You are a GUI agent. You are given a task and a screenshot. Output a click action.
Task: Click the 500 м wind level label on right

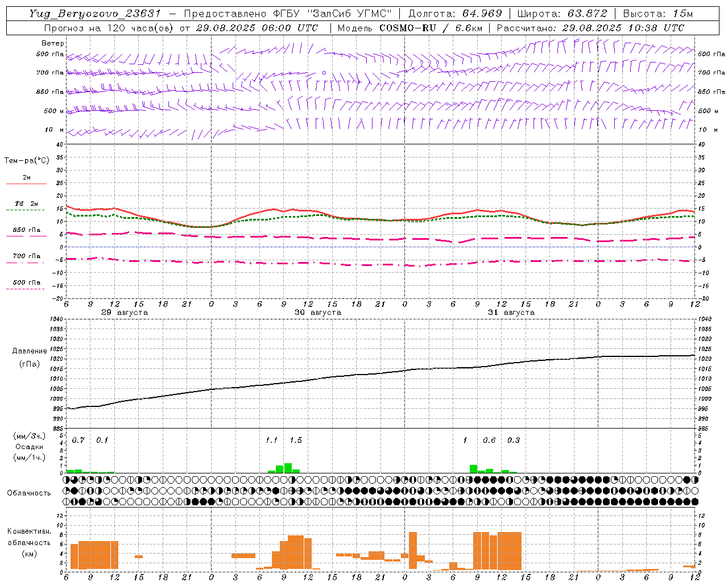coord(708,111)
